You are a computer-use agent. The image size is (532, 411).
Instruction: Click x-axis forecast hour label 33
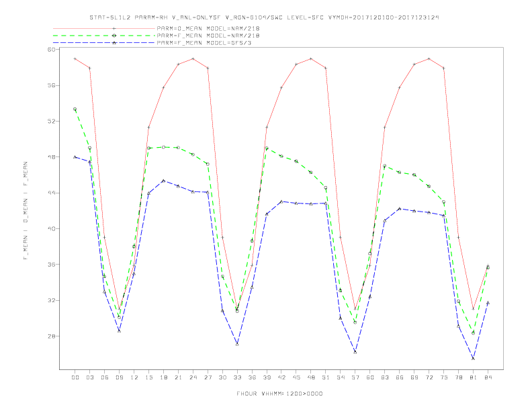click(237, 377)
